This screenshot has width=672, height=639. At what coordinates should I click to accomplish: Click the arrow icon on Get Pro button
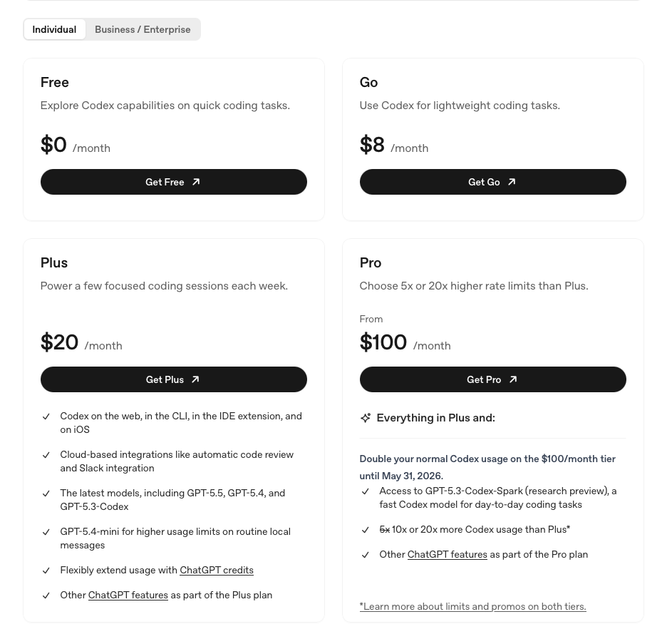513,379
